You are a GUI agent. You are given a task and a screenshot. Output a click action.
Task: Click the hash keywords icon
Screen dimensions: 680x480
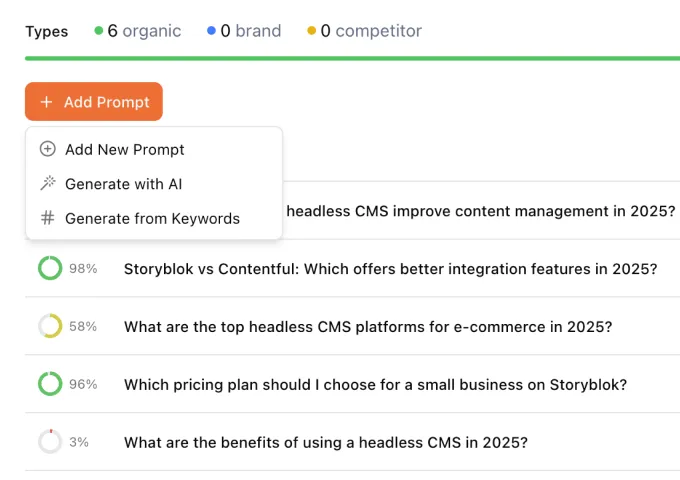(47, 218)
